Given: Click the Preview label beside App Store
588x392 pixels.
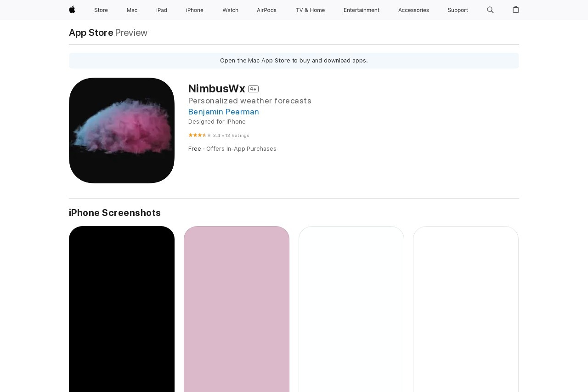Looking at the screenshot, I should [131, 33].
